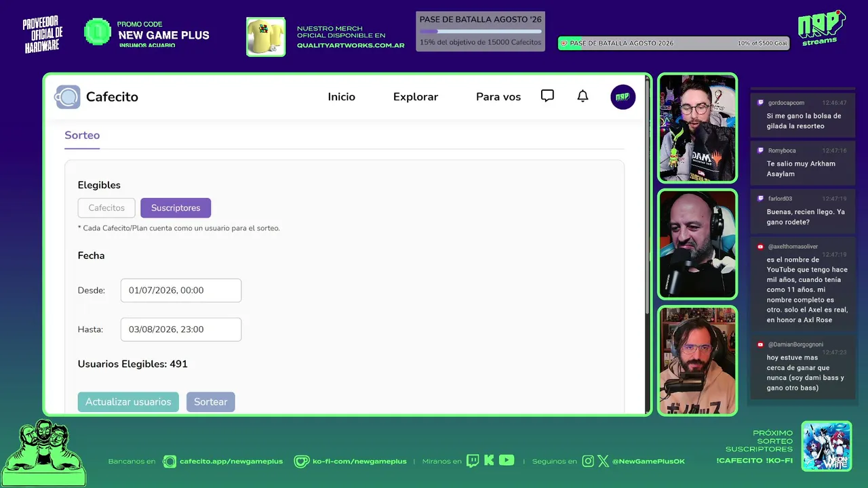
Task: Click the Sortear button
Action: pyautogui.click(x=211, y=402)
